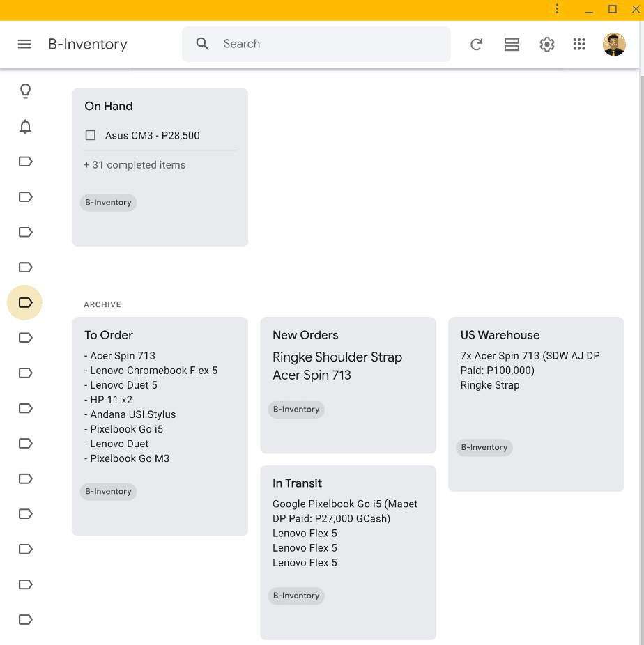This screenshot has width=644, height=645.
Task: Open the bottom-most label icon in sidebar
Action: (x=26, y=619)
